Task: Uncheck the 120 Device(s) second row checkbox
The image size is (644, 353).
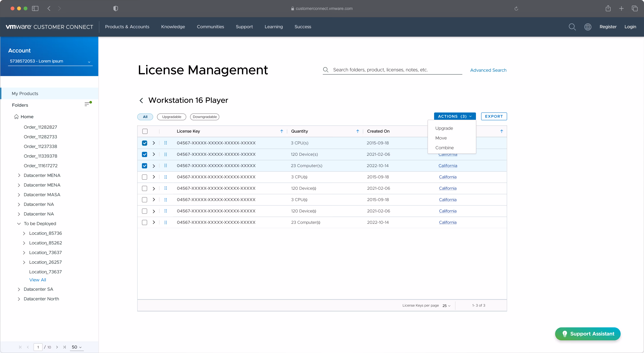Action: point(145,154)
